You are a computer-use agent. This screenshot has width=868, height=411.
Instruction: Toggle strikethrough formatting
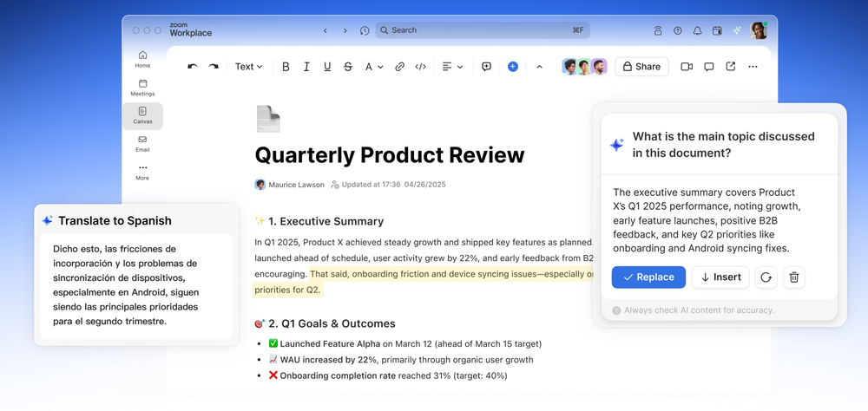click(x=348, y=67)
